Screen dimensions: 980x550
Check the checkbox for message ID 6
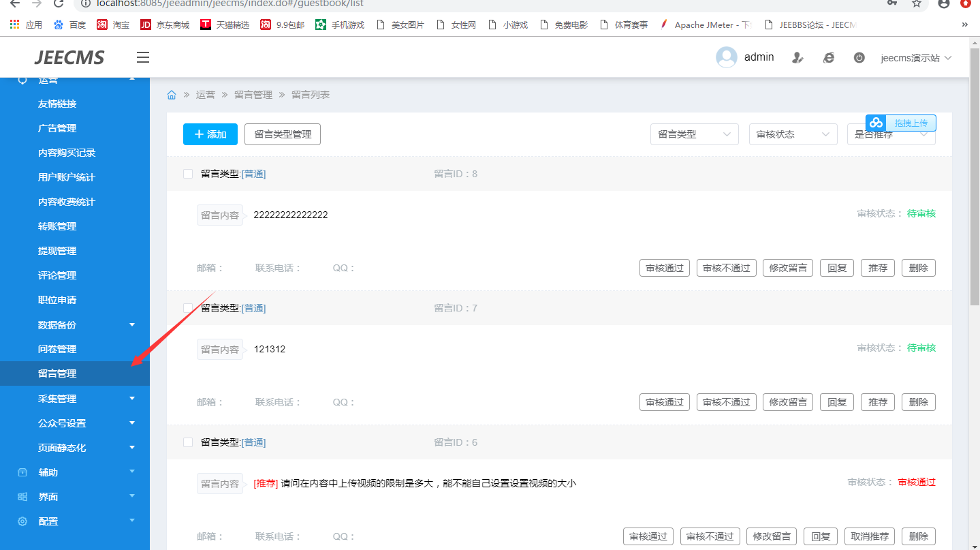point(188,442)
